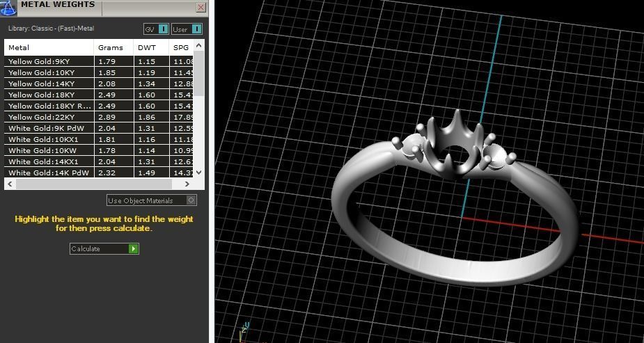Select the White Gold:14K PdW row
644x343 pixels.
[99, 173]
